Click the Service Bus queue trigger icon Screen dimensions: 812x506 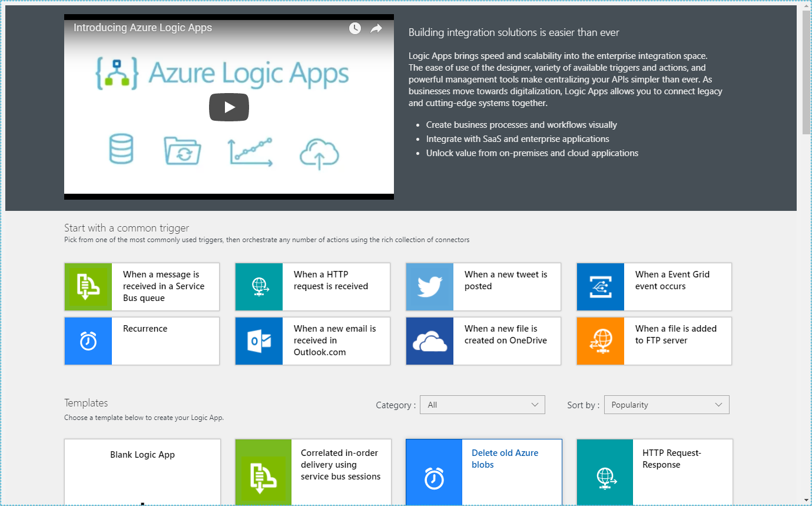pos(88,287)
